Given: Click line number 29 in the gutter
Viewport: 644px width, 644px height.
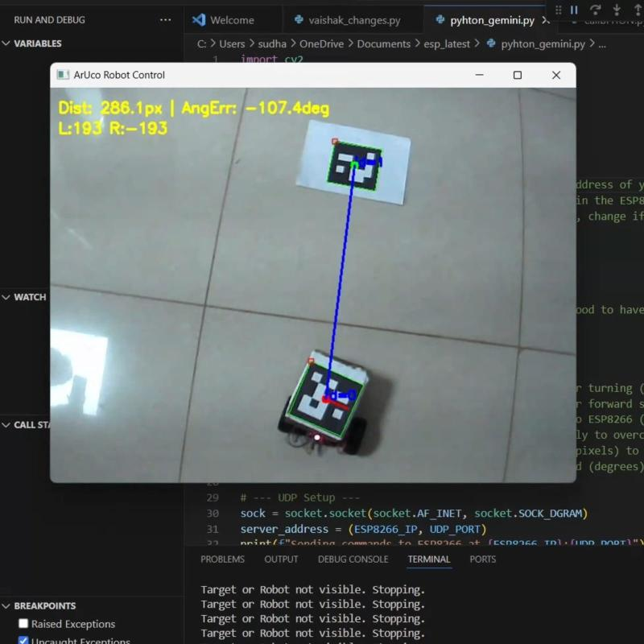Looking at the screenshot, I should pyautogui.click(x=213, y=497).
